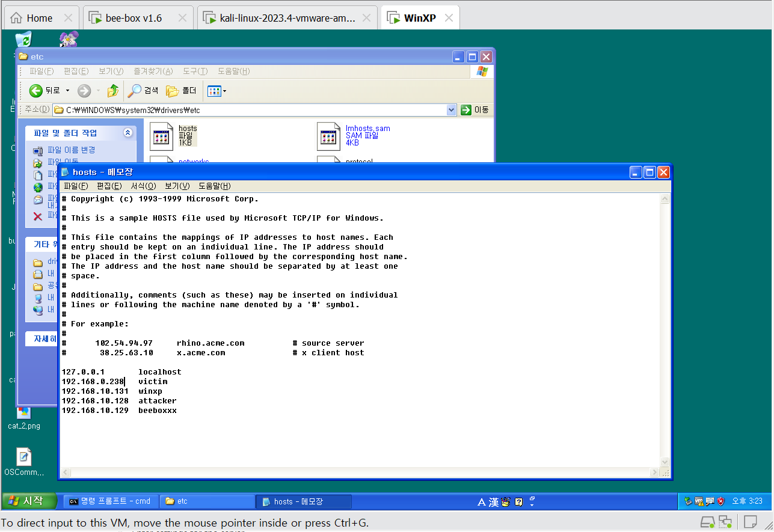
Task: Open Search (검색) in the explorer toolbar
Action: (x=143, y=91)
